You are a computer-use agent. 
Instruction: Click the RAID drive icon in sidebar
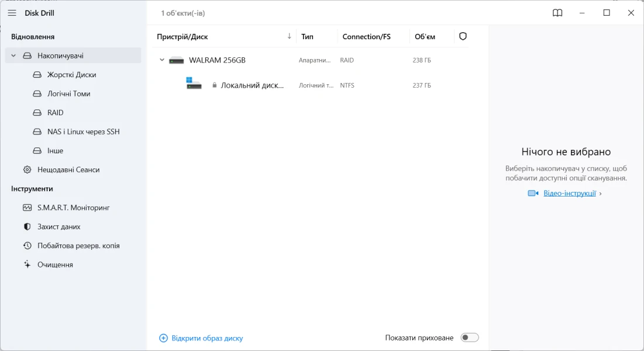point(37,113)
